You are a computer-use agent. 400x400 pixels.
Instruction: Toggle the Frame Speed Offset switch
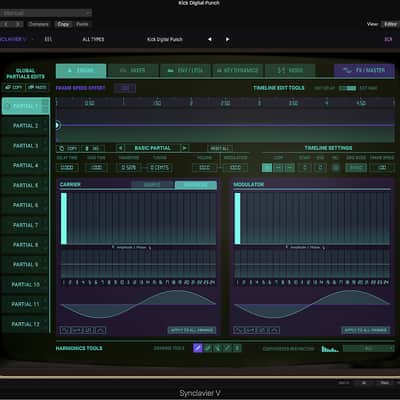point(125,88)
